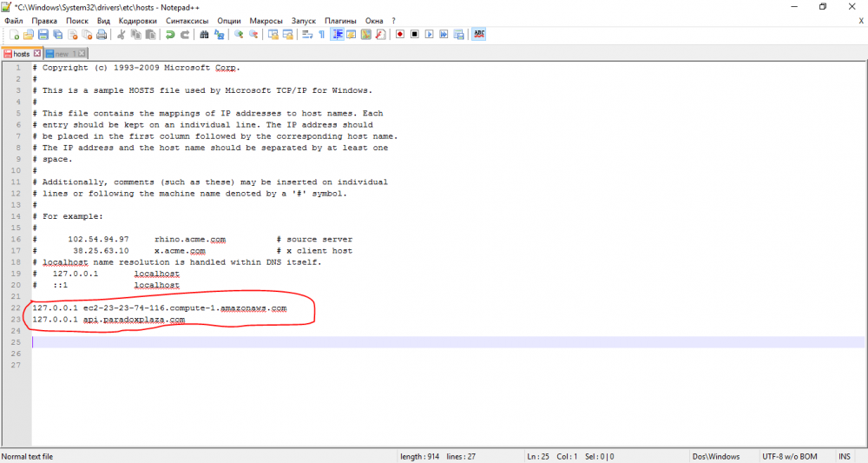Undo the last edit with green arrow

coord(170,35)
